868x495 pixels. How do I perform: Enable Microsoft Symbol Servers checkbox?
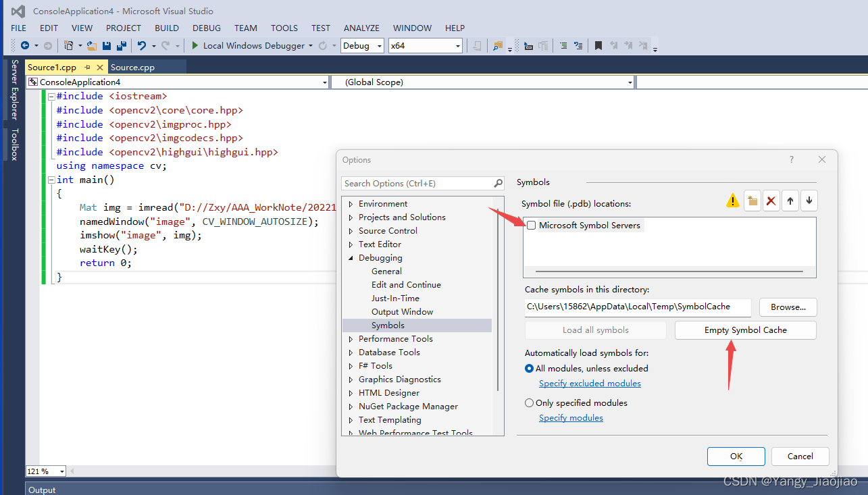(x=532, y=226)
